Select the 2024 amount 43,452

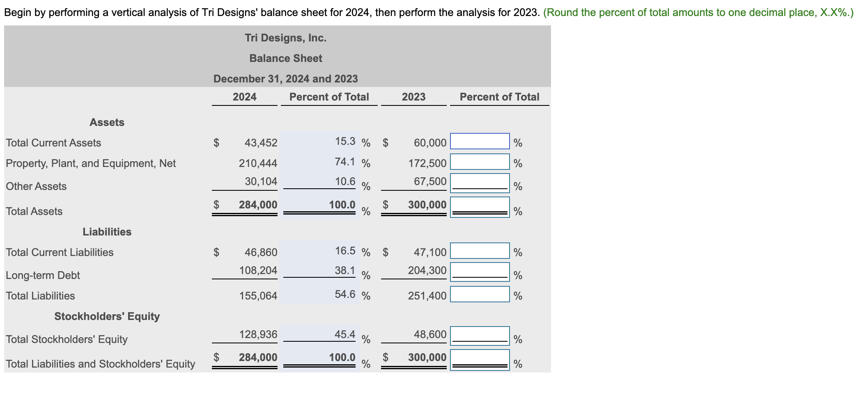261,143
